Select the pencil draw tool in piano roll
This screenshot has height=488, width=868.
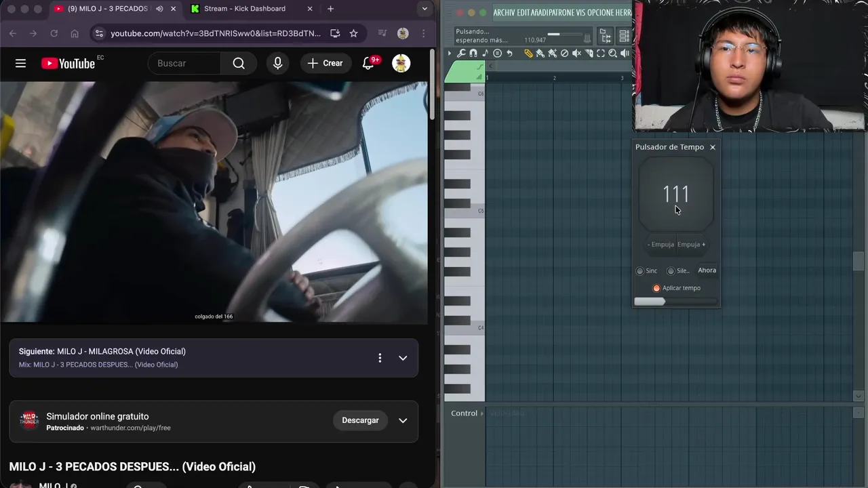point(529,54)
